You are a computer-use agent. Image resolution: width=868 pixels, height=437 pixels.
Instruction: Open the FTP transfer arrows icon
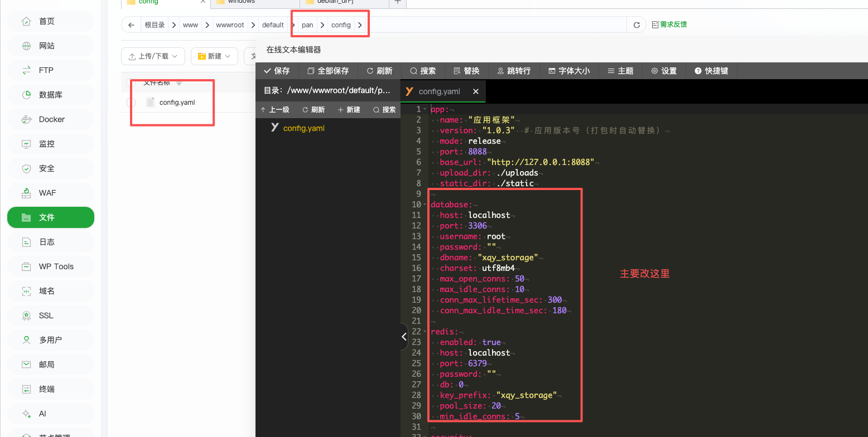click(x=26, y=70)
